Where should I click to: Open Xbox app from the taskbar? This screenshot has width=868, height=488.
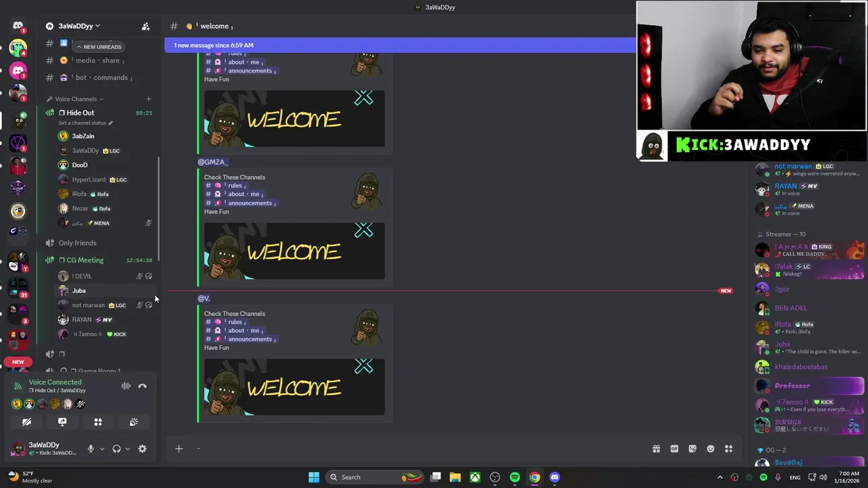475,477
